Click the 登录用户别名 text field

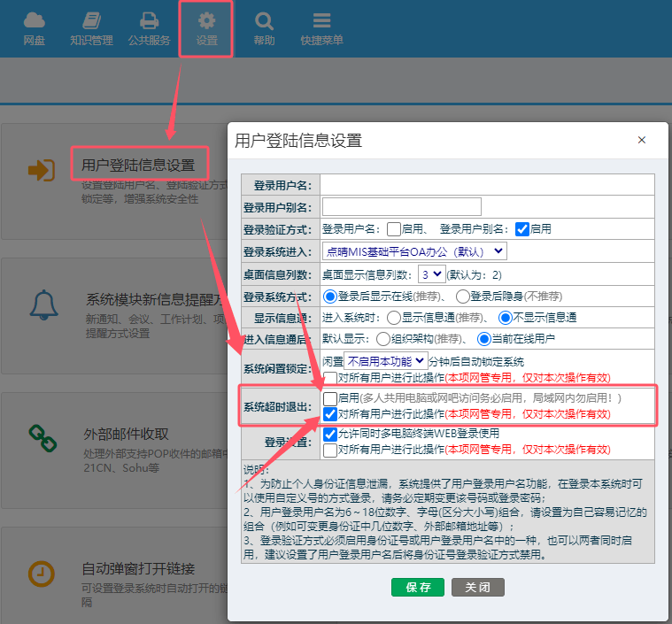point(401,206)
